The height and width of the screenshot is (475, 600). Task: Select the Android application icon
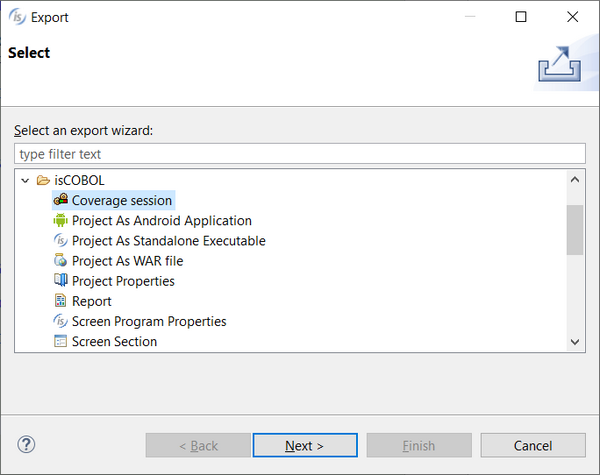pyautogui.click(x=60, y=220)
